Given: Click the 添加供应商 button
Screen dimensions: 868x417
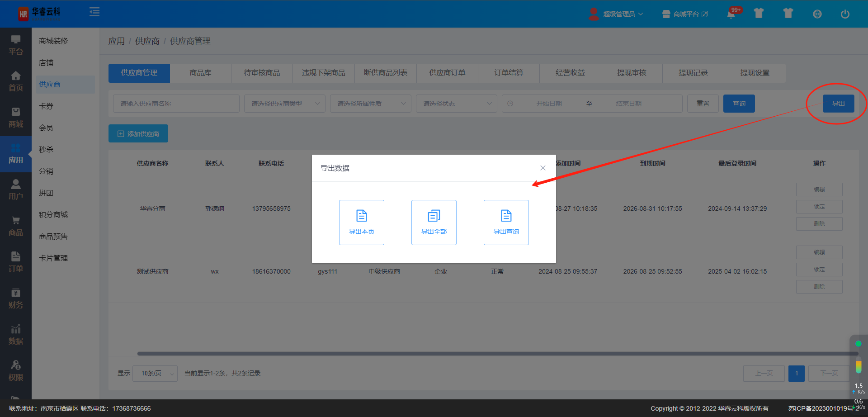Looking at the screenshot, I should coord(138,133).
